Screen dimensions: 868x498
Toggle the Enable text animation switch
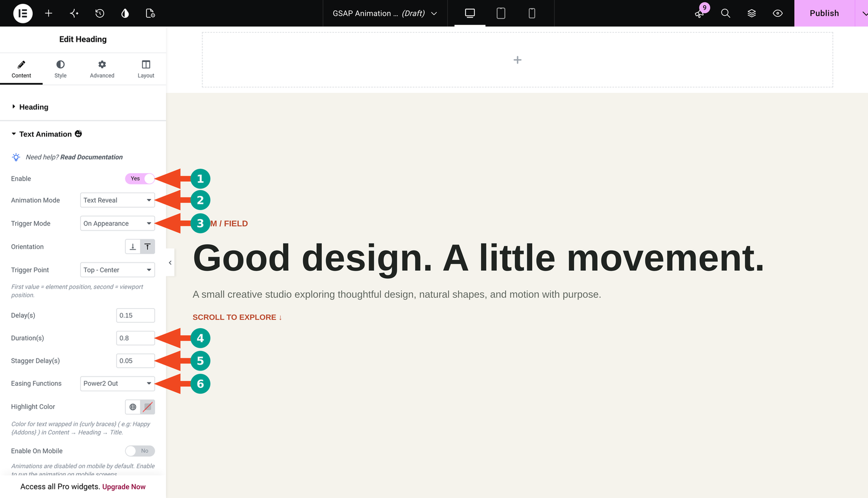tap(140, 178)
